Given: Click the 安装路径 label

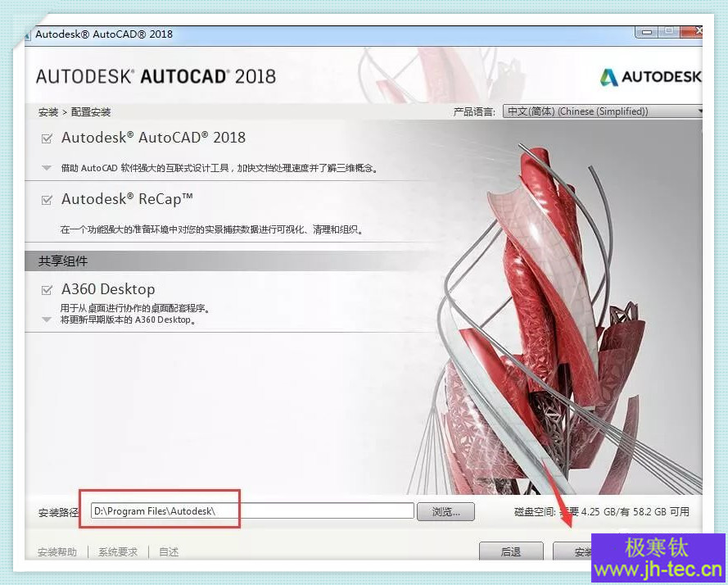Looking at the screenshot, I should [58, 513].
